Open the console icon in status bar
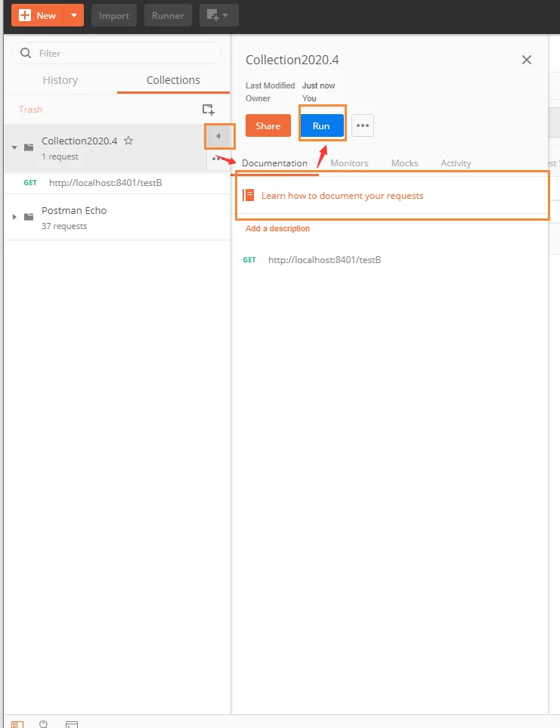The width and height of the screenshot is (560, 728). click(72, 724)
